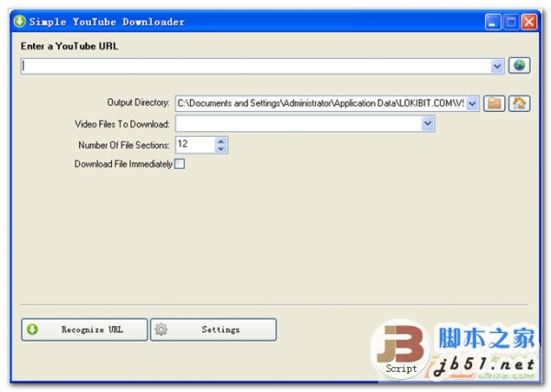Click the globe icon beside the URL field
The image size is (551, 392).
(x=519, y=66)
